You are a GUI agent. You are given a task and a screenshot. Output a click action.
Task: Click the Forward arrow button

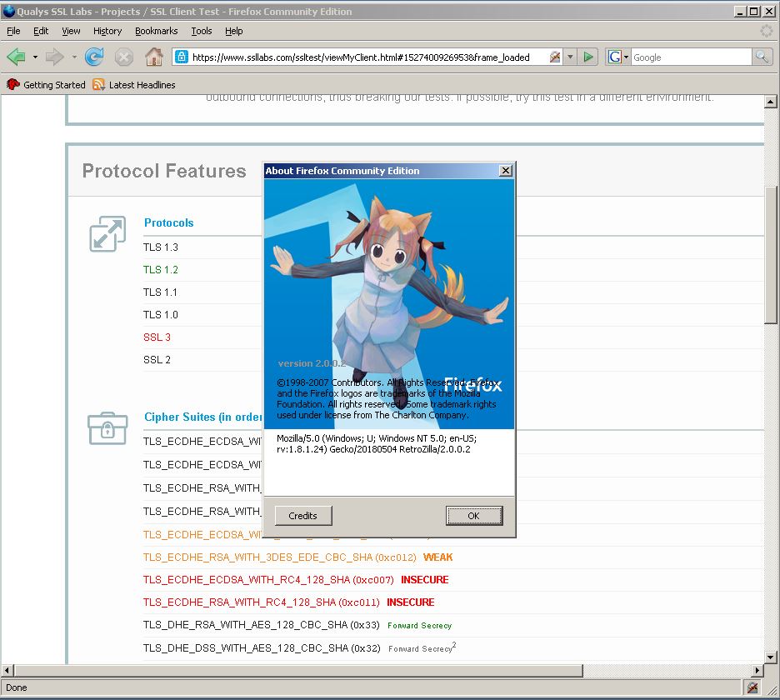coord(53,57)
